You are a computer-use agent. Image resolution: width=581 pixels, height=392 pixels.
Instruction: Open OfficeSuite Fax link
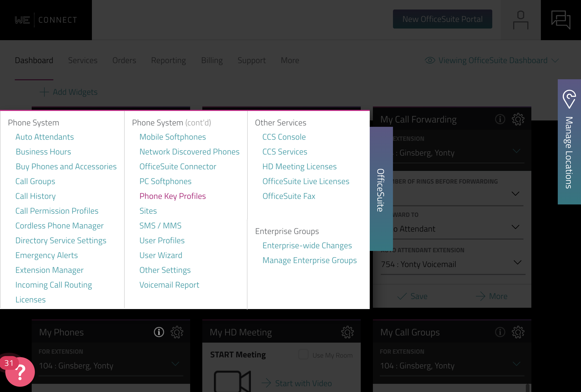(x=289, y=196)
